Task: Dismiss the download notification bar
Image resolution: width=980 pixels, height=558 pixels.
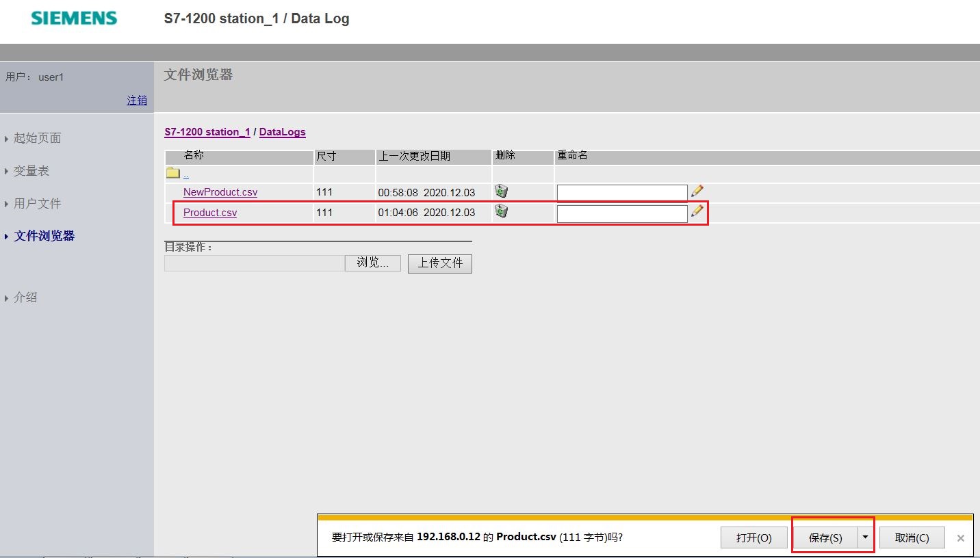Action: (961, 538)
